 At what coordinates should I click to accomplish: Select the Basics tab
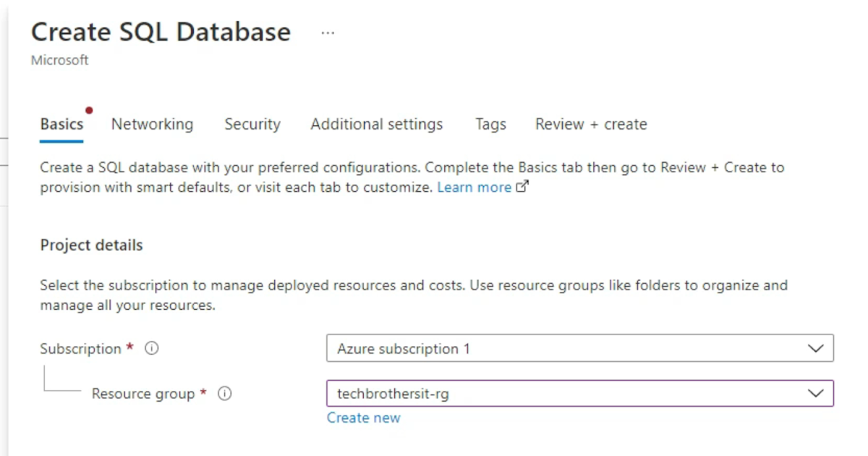(61, 124)
